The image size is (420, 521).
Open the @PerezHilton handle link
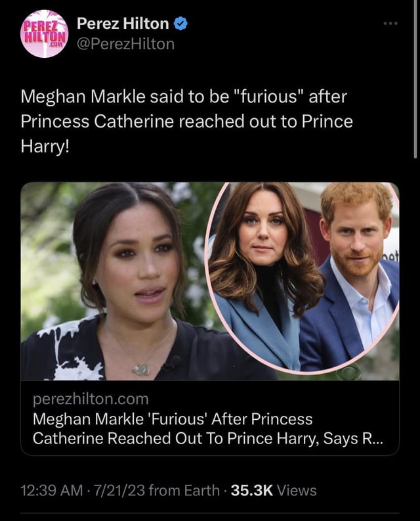tap(125, 44)
